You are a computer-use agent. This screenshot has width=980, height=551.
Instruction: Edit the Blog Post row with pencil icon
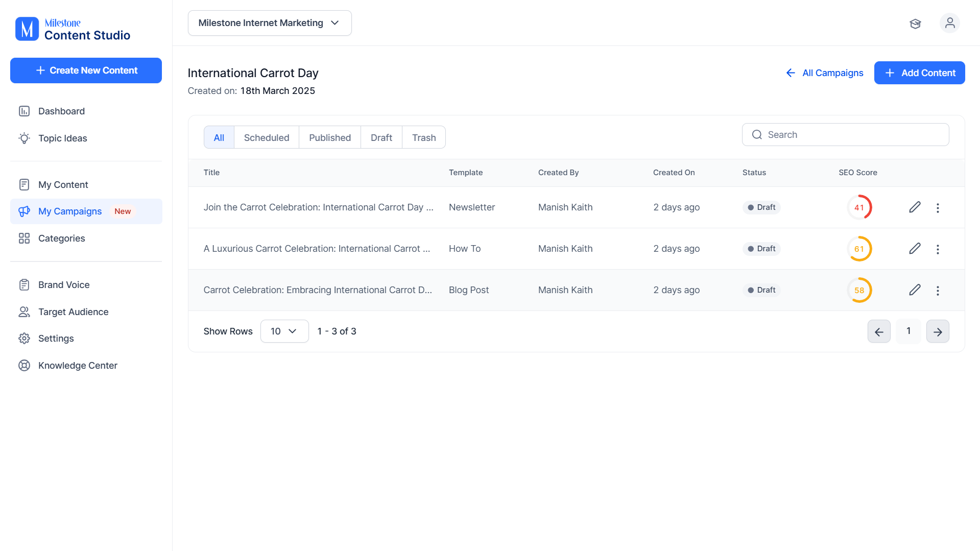click(x=915, y=290)
